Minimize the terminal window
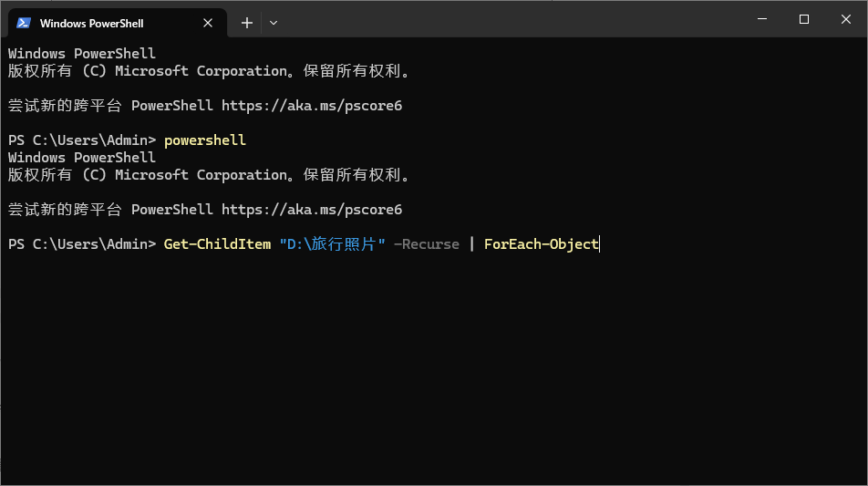 pyautogui.click(x=762, y=19)
